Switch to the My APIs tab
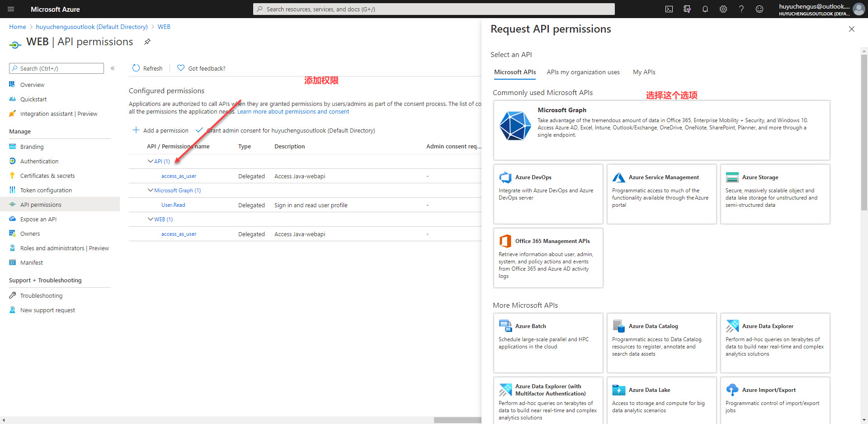Viewport: 868px width, 424px height. click(x=644, y=72)
